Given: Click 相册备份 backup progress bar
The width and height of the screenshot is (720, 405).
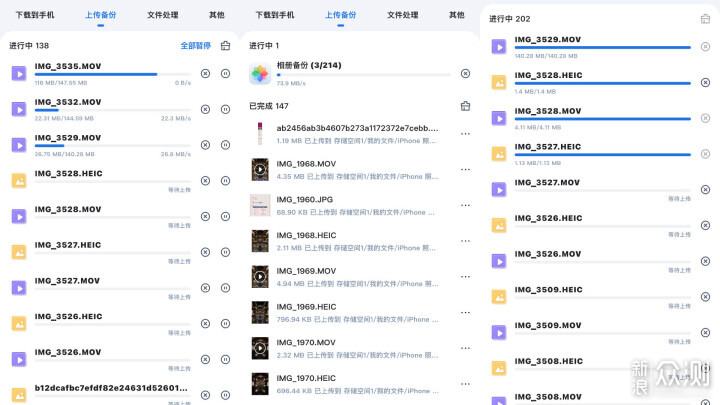Looking at the screenshot, I should (x=363, y=75).
